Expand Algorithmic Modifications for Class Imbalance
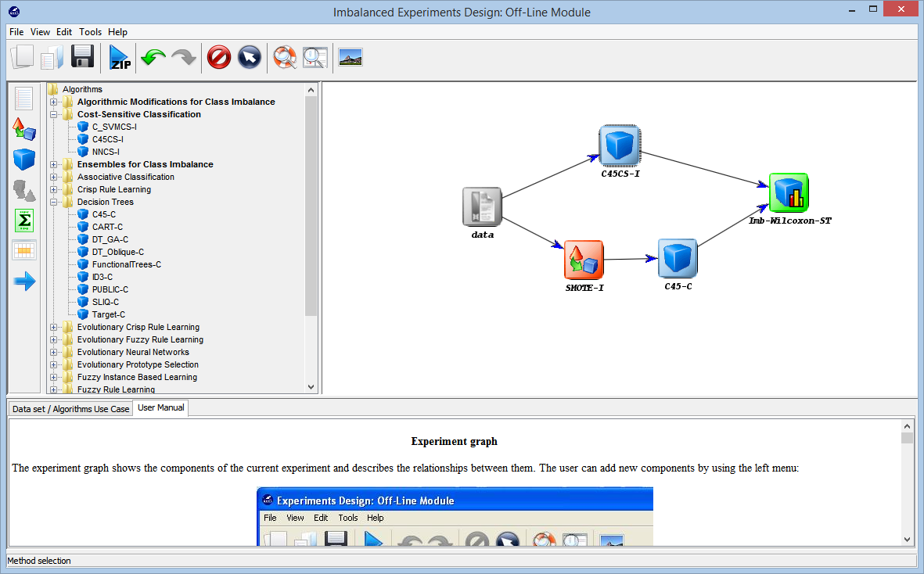The height and width of the screenshot is (574, 924). [x=54, y=102]
